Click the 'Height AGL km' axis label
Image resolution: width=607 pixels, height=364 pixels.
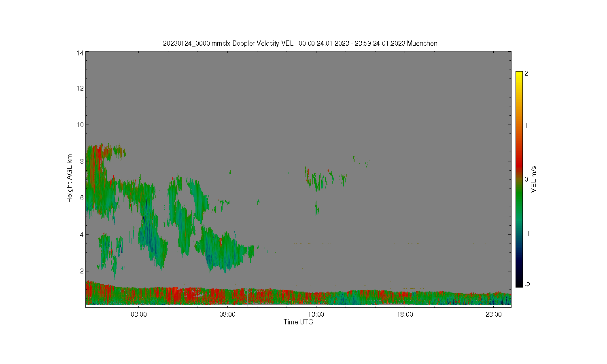[70, 178]
